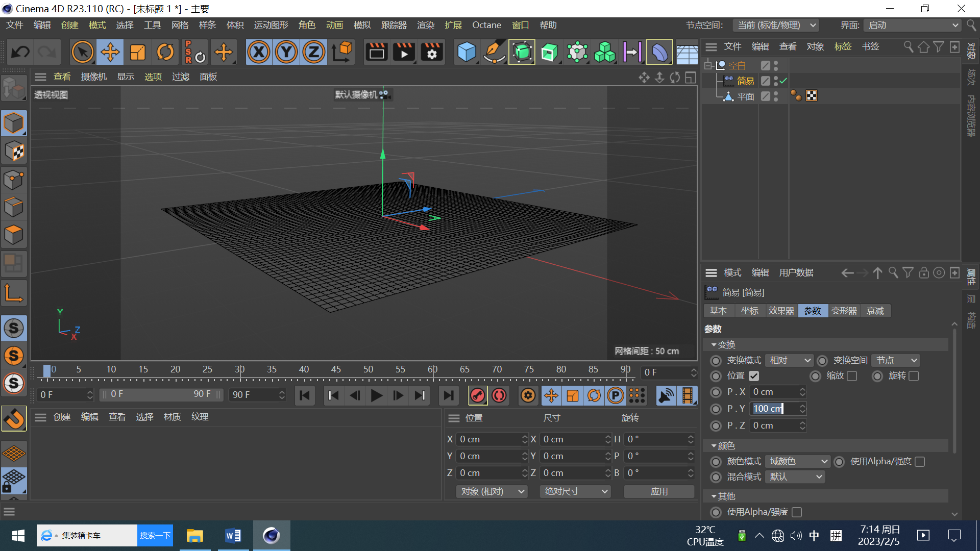Switch to the 衰减 tab
This screenshot has height=551, width=980.
(875, 311)
